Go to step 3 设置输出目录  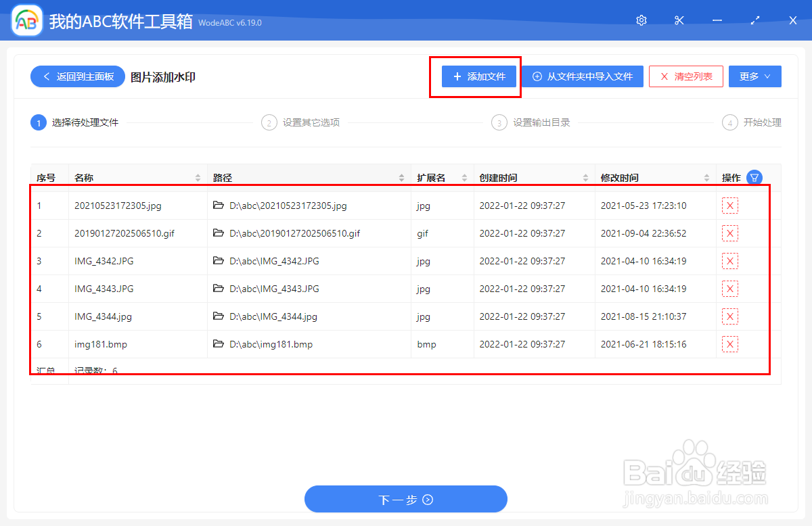[x=531, y=122]
